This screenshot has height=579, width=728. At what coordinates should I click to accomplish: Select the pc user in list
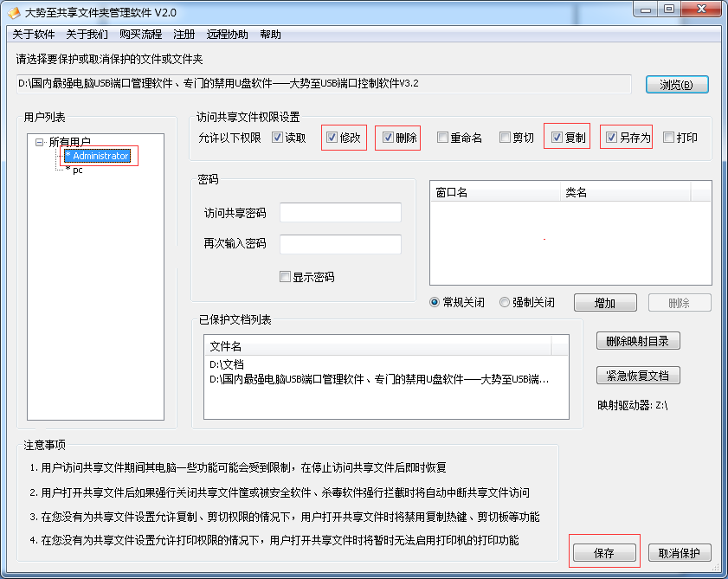point(77,170)
